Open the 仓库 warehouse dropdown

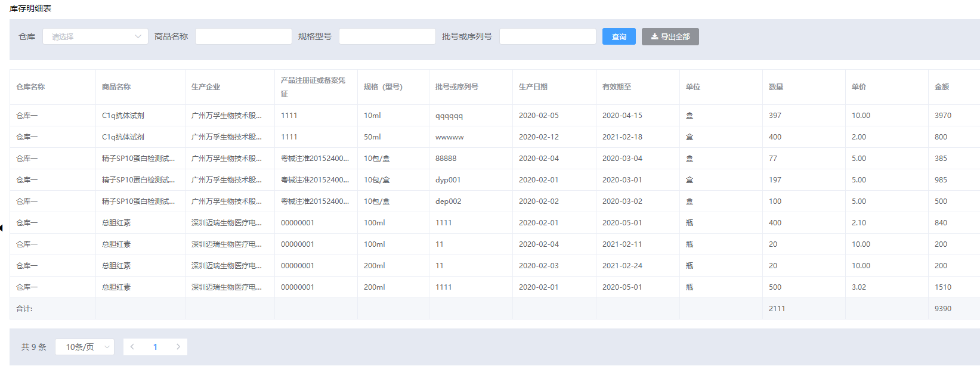95,36
